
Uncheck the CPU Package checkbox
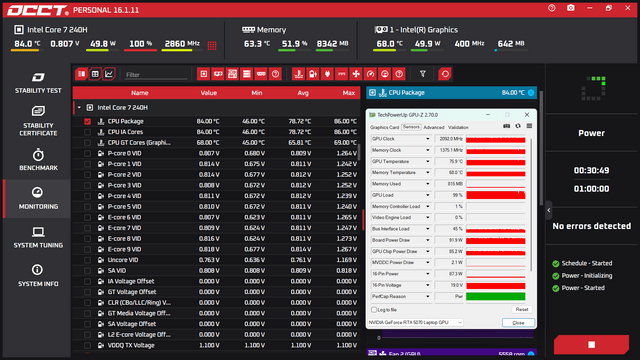click(x=87, y=121)
